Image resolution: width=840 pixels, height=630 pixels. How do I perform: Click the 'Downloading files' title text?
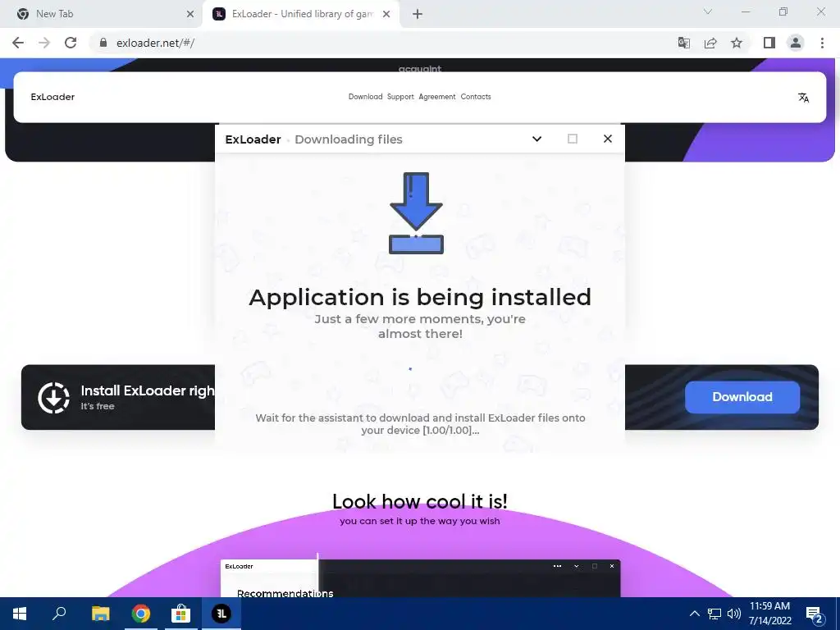click(x=349, y=139)
